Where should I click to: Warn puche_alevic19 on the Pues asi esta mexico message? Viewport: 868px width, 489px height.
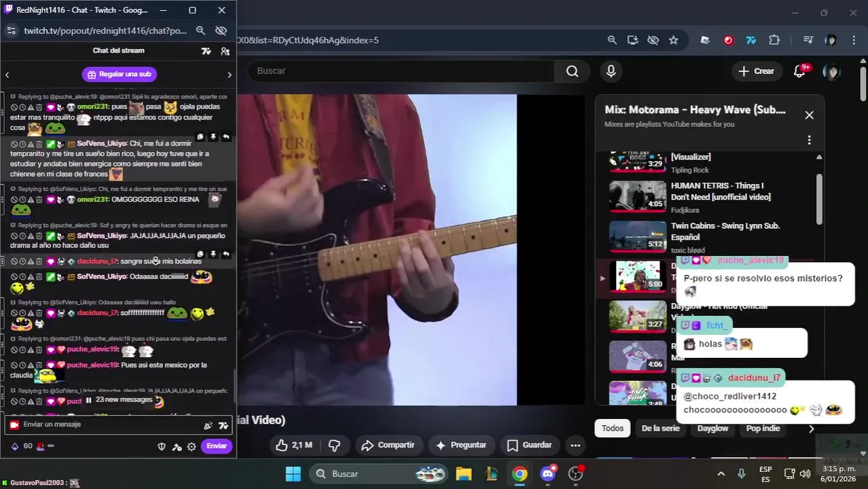pyautogui.click(x=31, y=365)
